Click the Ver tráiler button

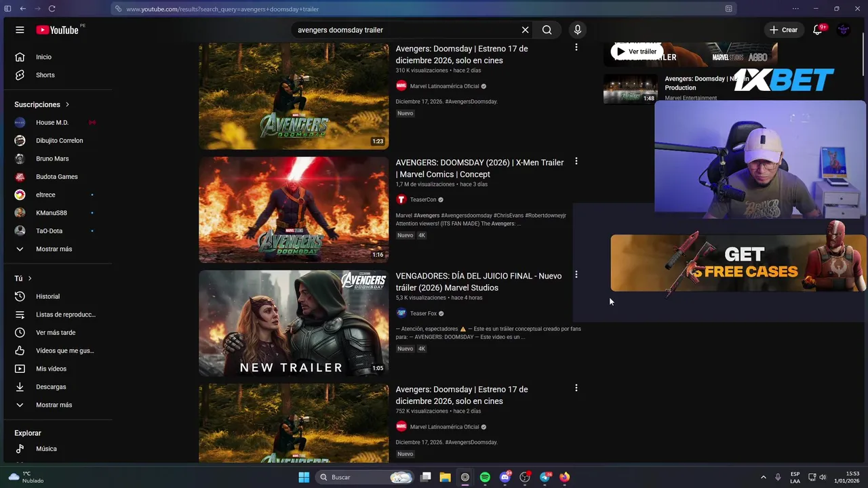[x=636, y=52]
